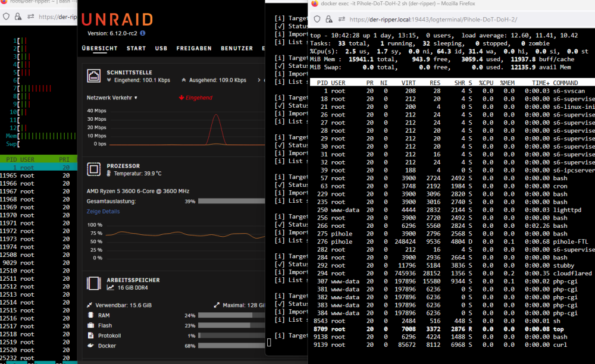This screenshot has height=364, width=595.
Task: Click the MiB Swap line in top
Action: [440, 67]
